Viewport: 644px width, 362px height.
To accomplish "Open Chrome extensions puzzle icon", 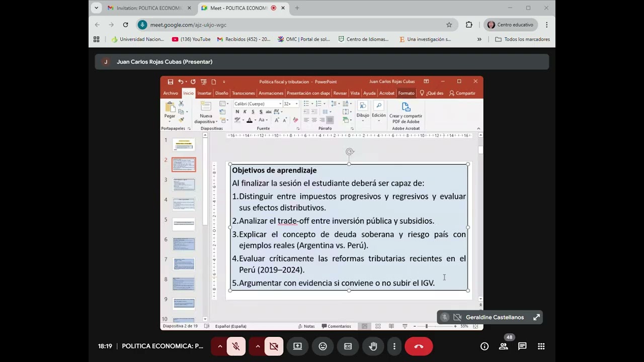I will coord(469,25).
